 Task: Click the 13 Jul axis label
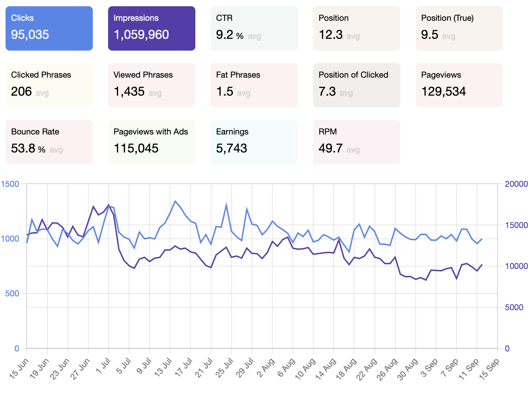coord(163,368)
